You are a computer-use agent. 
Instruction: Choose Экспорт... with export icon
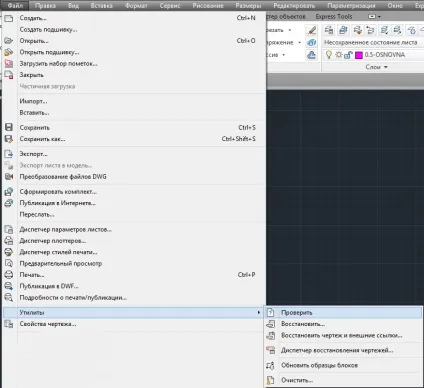[x=133, y=154]
